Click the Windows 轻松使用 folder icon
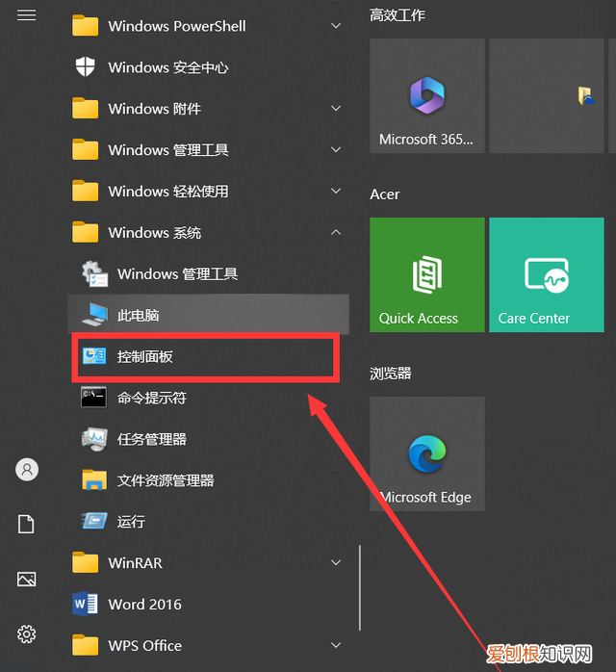The width and height of the screenshot is (616, 672). (86, 191)
